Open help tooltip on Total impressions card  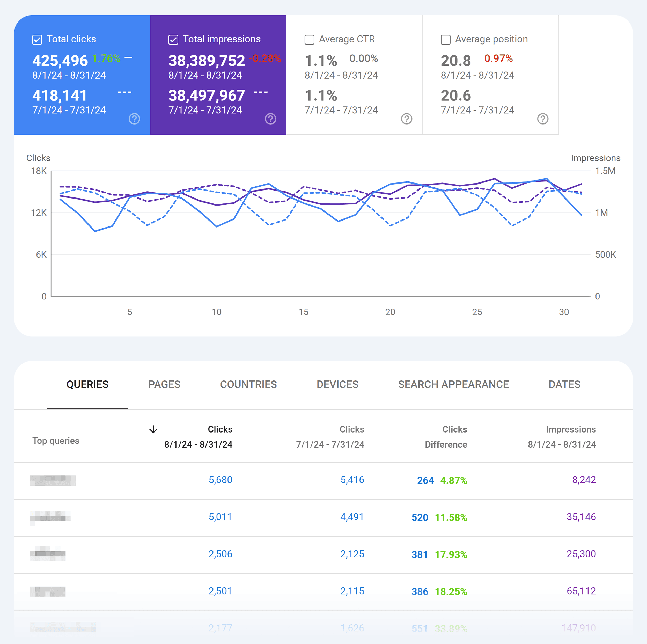[x=271, y=119]
